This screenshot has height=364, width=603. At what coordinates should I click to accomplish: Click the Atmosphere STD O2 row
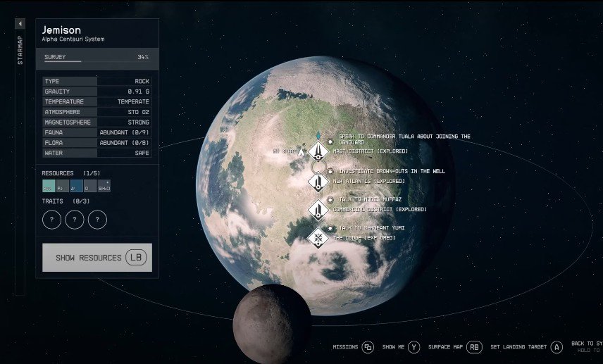(97, 112)
